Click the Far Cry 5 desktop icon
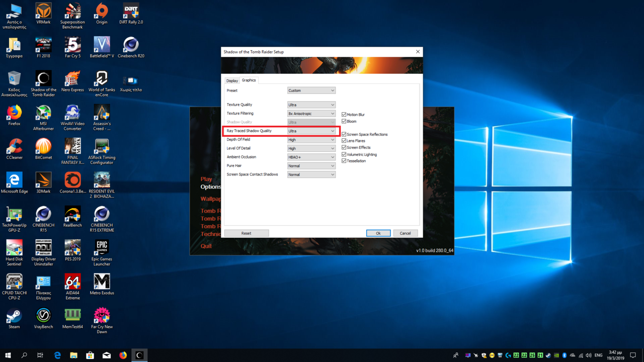 tap(72, 48)
